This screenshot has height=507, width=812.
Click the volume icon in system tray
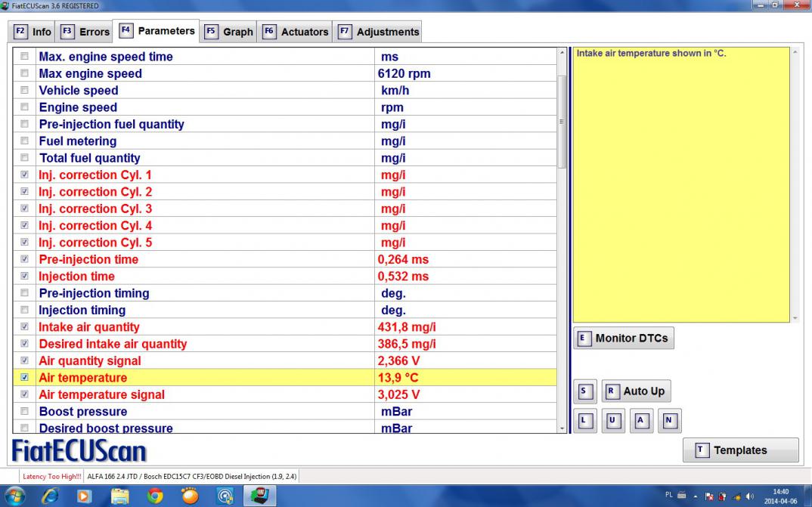click(748, 496)
